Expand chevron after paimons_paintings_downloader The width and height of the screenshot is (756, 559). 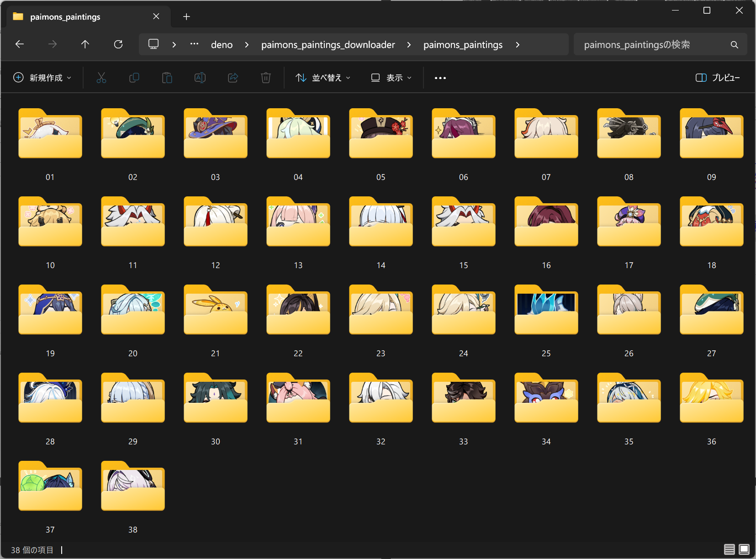coord(409,45)
